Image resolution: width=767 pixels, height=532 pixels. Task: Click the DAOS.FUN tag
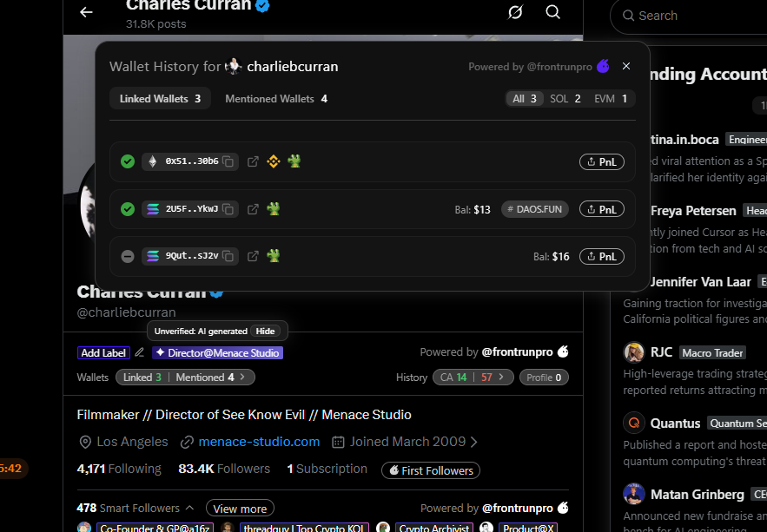535,209
